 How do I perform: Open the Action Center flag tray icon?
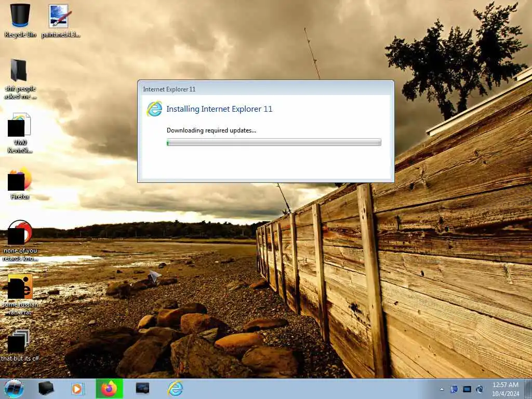pyautogui.click(x=454, y=389)
